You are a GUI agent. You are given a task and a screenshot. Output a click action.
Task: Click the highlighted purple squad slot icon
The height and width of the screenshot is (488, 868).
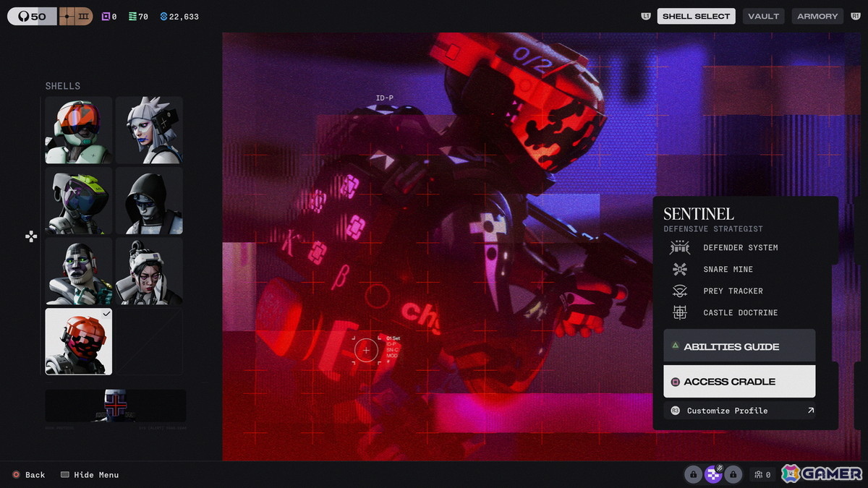713,474
